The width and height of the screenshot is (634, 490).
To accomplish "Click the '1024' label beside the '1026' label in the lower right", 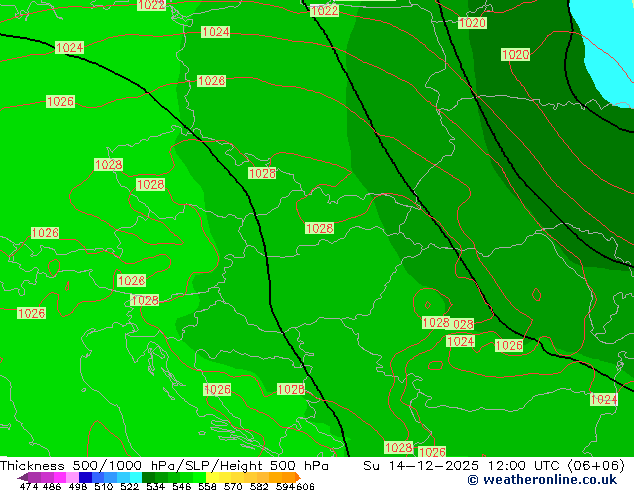I will pos(460,342).
